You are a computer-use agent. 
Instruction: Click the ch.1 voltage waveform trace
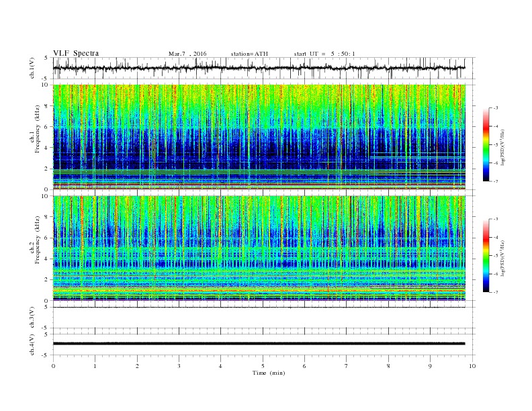pos(259,68)
